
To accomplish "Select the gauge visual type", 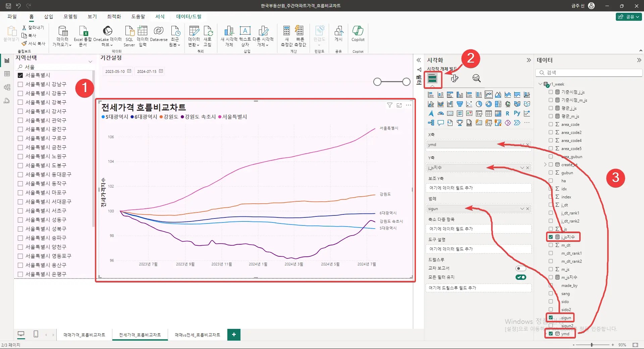I will 441,113.
